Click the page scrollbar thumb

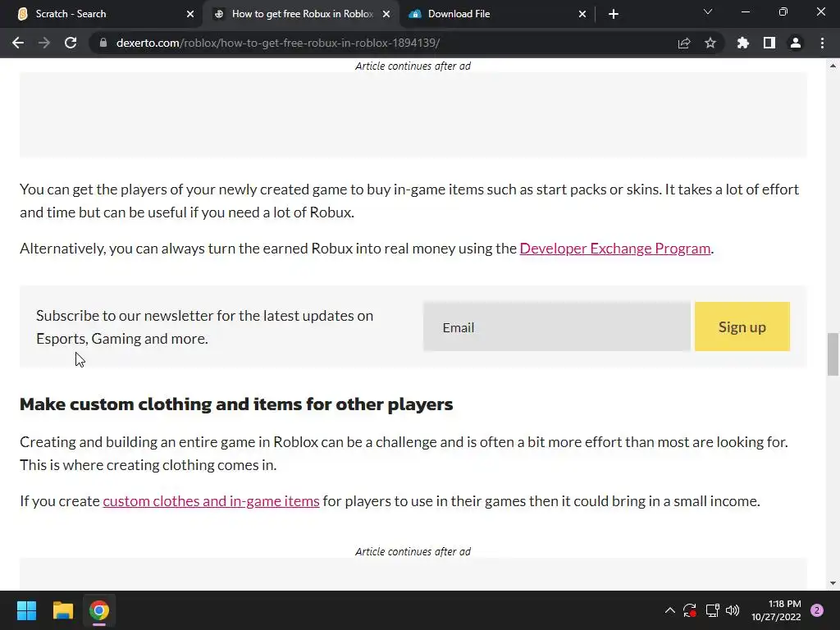833,354
